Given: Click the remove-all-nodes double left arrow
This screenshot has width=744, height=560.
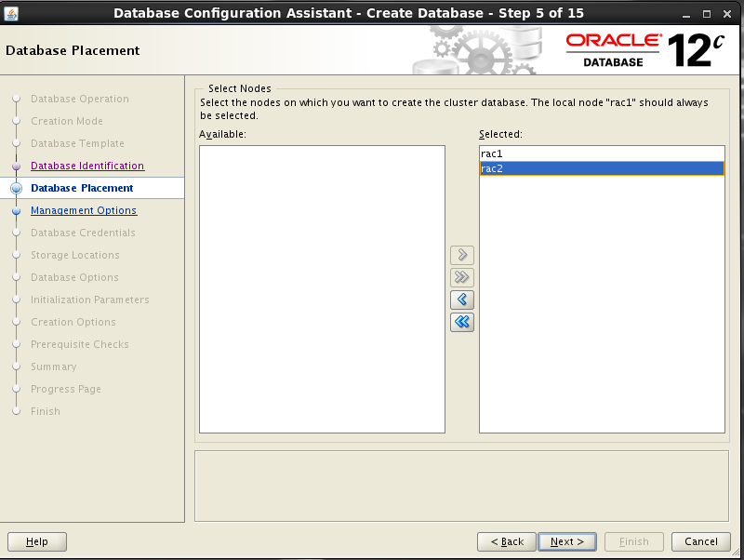Looking at the screenshot, I should tap(461, 322).
